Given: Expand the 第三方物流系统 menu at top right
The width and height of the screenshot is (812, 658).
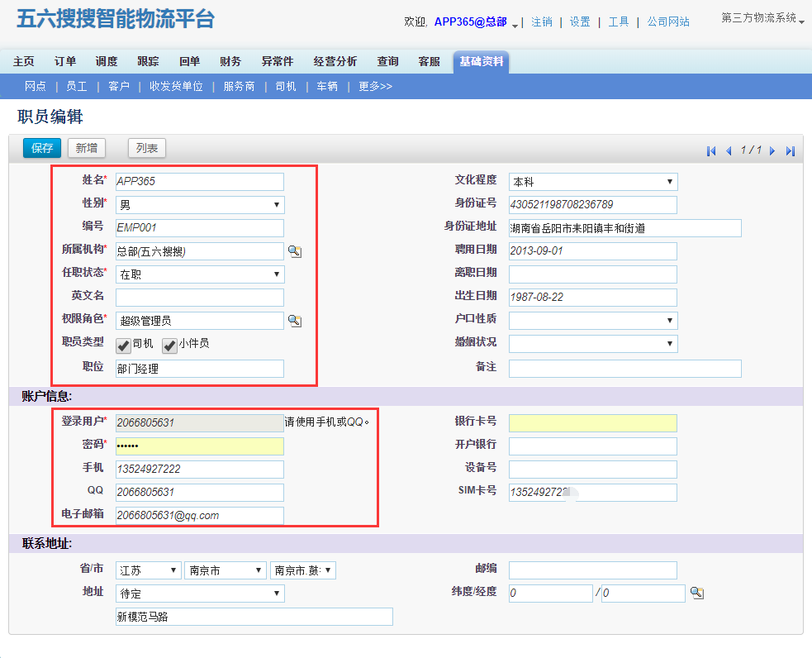Looking at the screenshot, I should pos(762,18).
